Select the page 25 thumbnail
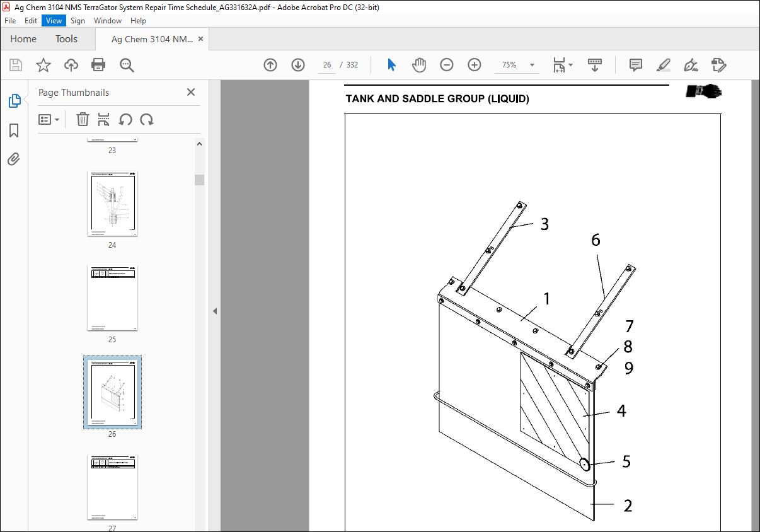 tap(112, 298)
